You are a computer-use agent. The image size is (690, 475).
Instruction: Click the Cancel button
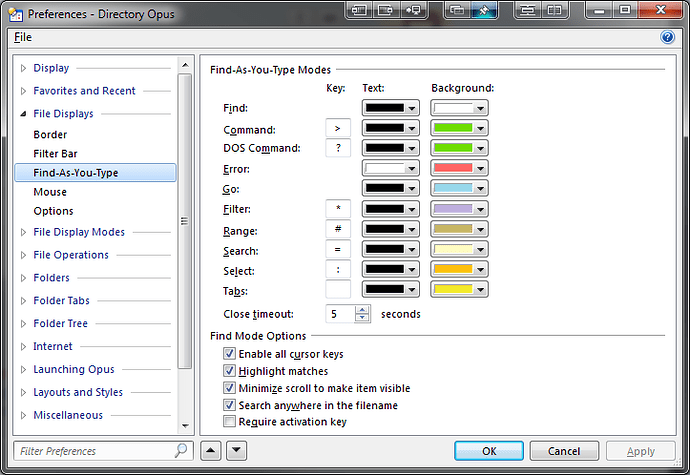564,451
